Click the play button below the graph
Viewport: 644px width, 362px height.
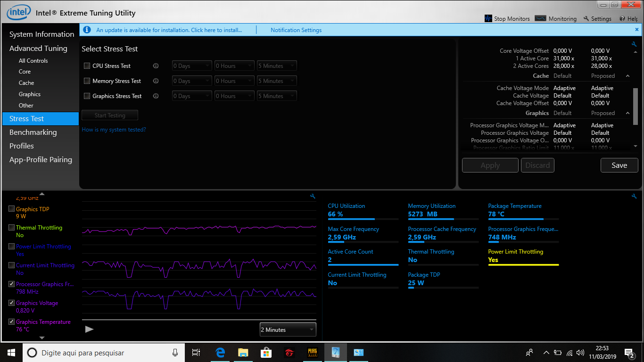tap(89, 329)
